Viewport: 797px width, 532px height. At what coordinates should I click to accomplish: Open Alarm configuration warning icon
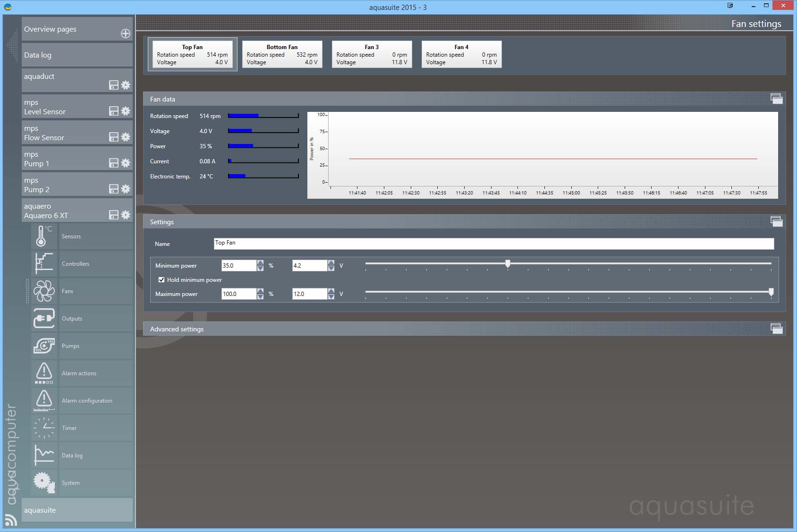[43, 400]
